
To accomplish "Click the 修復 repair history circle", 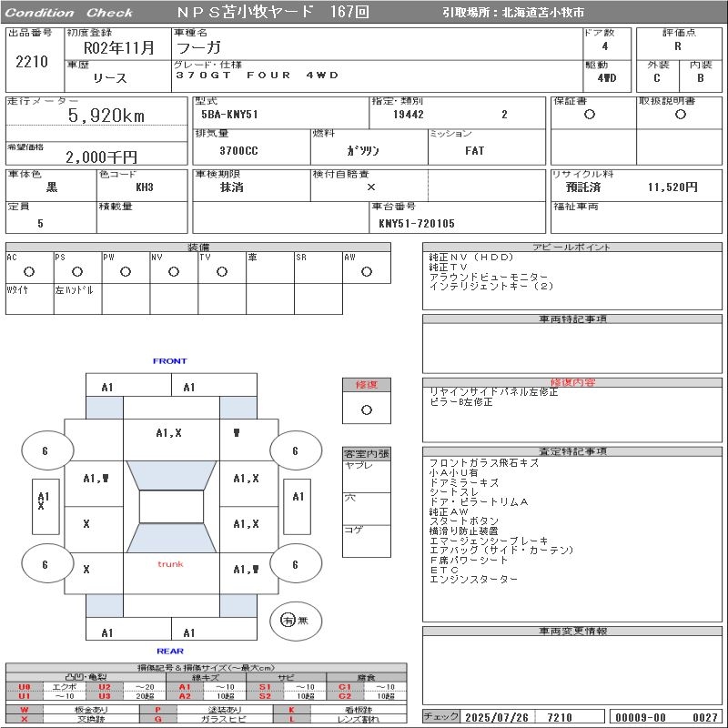I will (x=367, y=410).
